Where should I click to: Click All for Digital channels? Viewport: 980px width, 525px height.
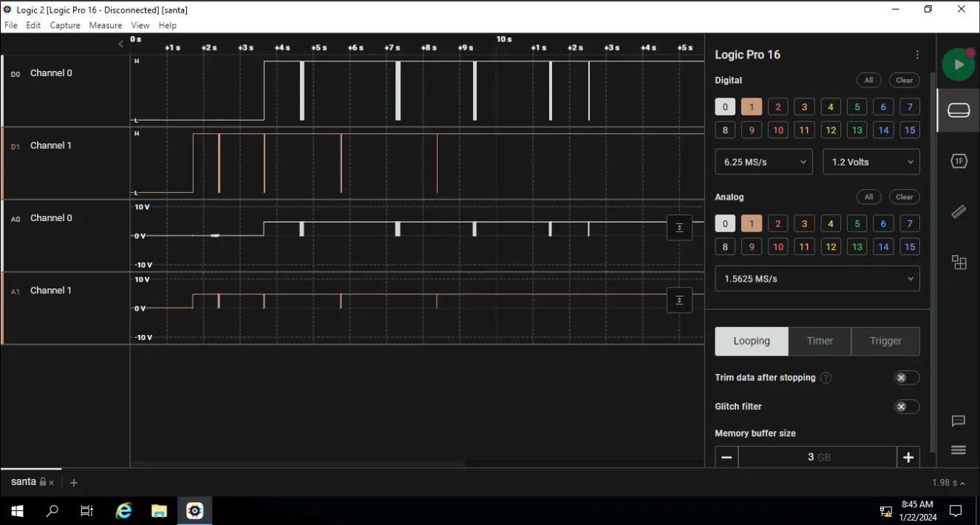[x=868, y=80]
